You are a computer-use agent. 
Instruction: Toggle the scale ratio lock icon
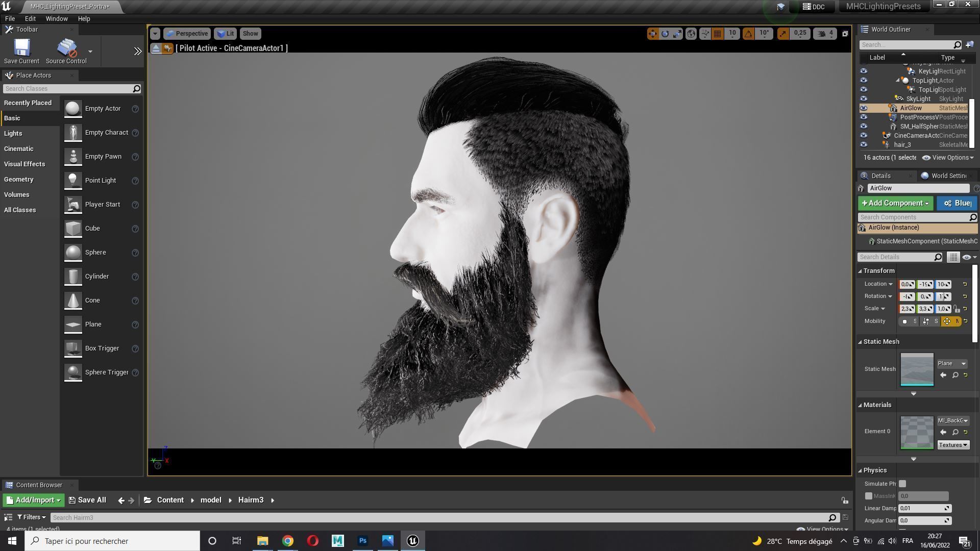tap(957, 309)
